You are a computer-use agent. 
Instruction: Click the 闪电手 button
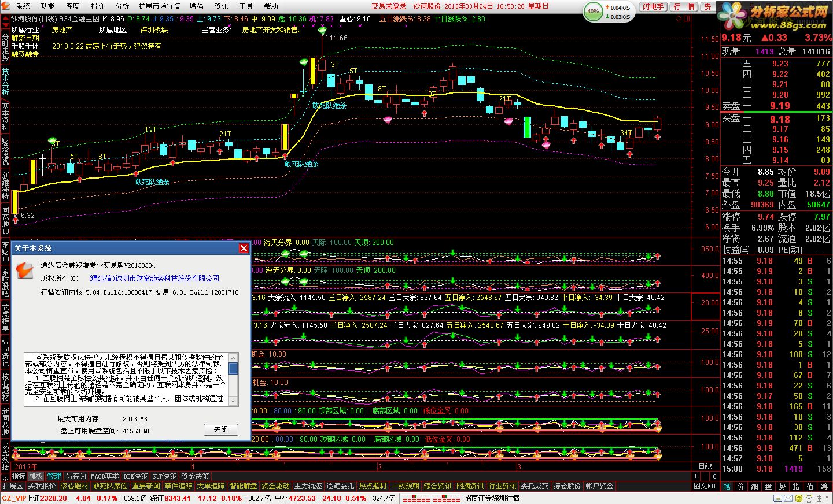(653, 6)
